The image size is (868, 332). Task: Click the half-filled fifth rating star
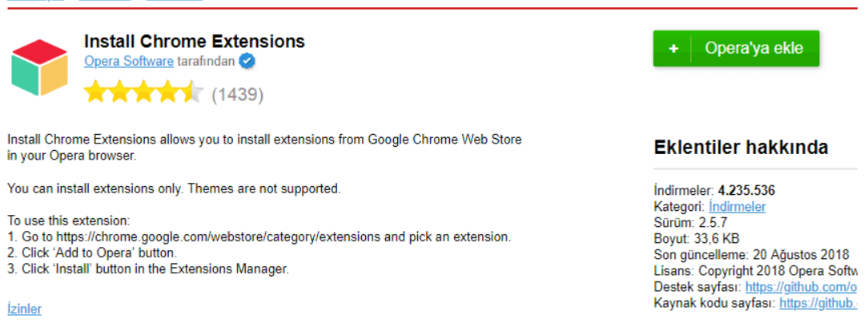coord(192,93)
